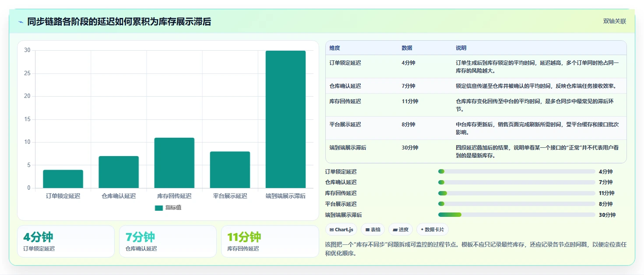Click the 数据 column header
The width and height of the screenshot is (644, 275).
coord(407,48)
